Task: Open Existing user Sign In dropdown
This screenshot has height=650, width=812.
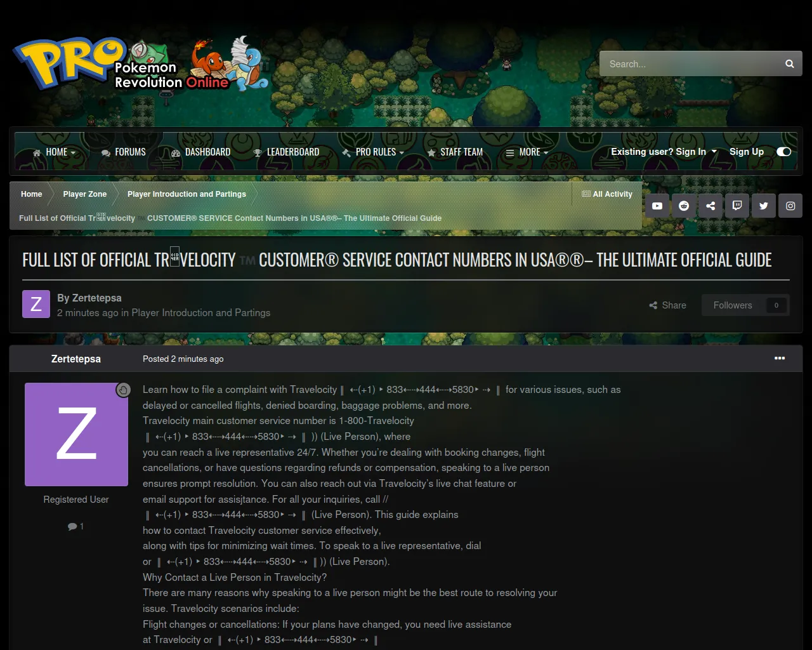Action: [664, 152]
